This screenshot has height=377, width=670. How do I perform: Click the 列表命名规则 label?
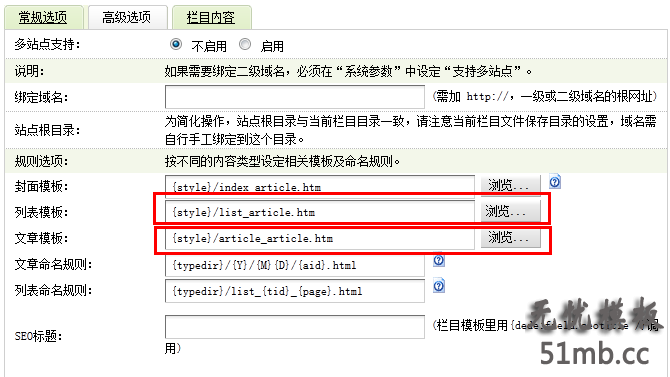click(x=53, y=291)
